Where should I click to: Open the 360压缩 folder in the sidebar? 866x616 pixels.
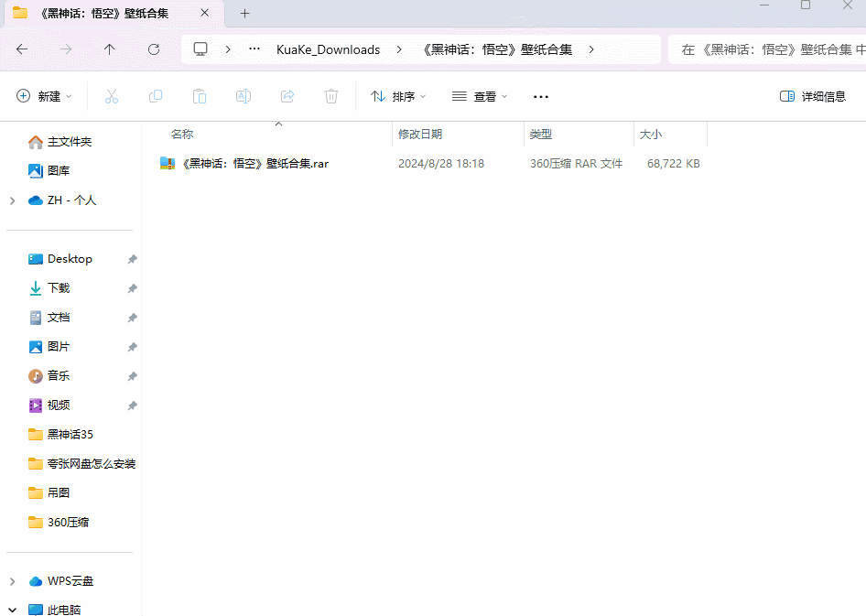pos(58,522)
